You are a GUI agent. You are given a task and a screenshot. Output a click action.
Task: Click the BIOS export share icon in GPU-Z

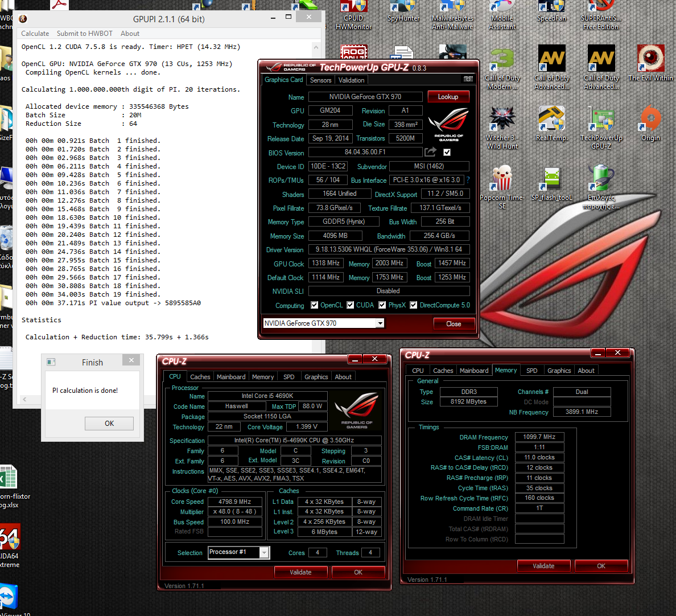click(x=430, y=152)
